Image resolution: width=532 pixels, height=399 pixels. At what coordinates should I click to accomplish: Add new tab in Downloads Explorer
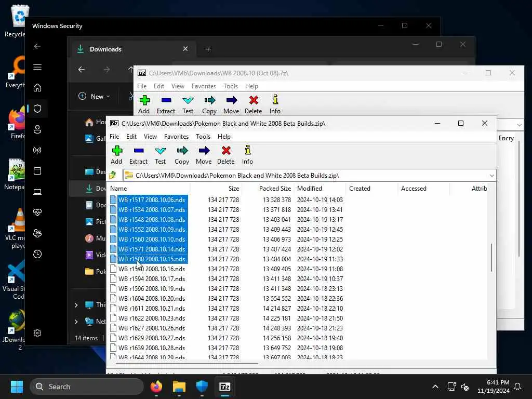[x=208, y=49]
